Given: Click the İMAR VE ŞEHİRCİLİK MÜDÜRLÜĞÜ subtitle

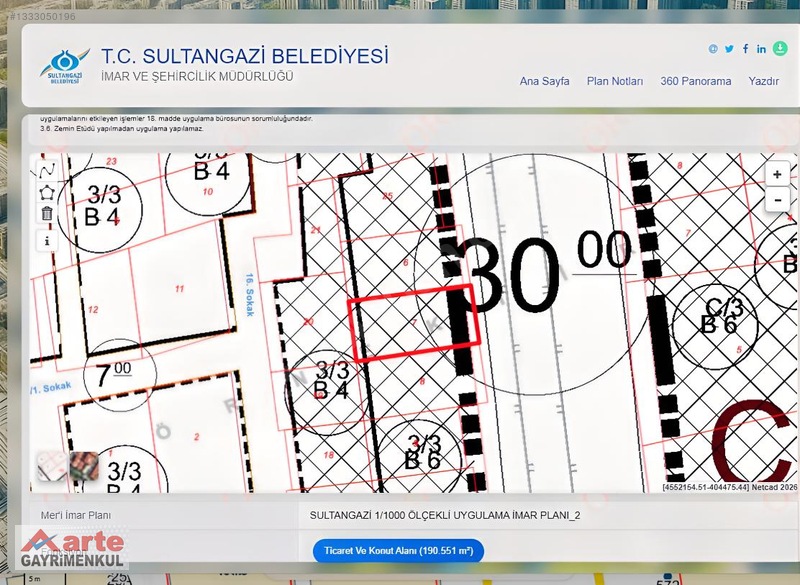Looking at the screenshot, I should pyautogui.click(x=197, y=77).
